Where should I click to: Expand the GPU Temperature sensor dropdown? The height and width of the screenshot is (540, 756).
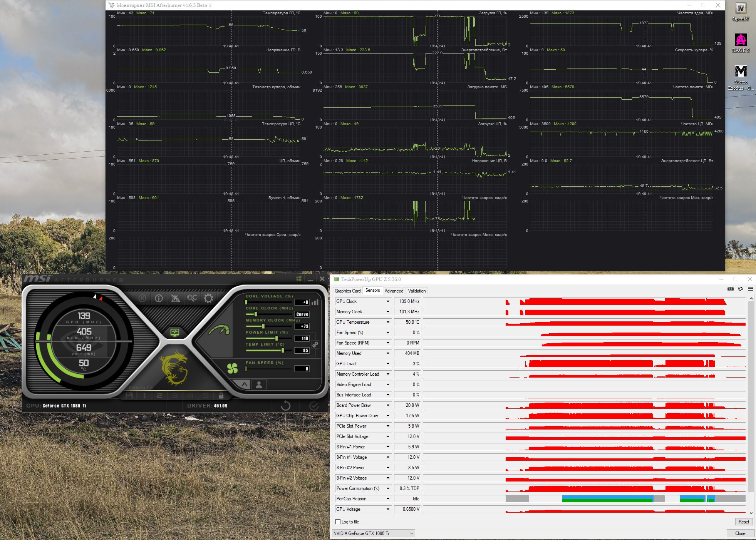pyautogui.click(x=388, y=322)
